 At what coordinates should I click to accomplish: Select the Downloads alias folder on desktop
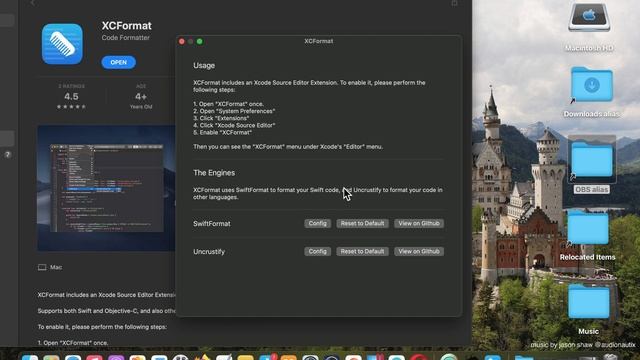[x=591, y=84]
